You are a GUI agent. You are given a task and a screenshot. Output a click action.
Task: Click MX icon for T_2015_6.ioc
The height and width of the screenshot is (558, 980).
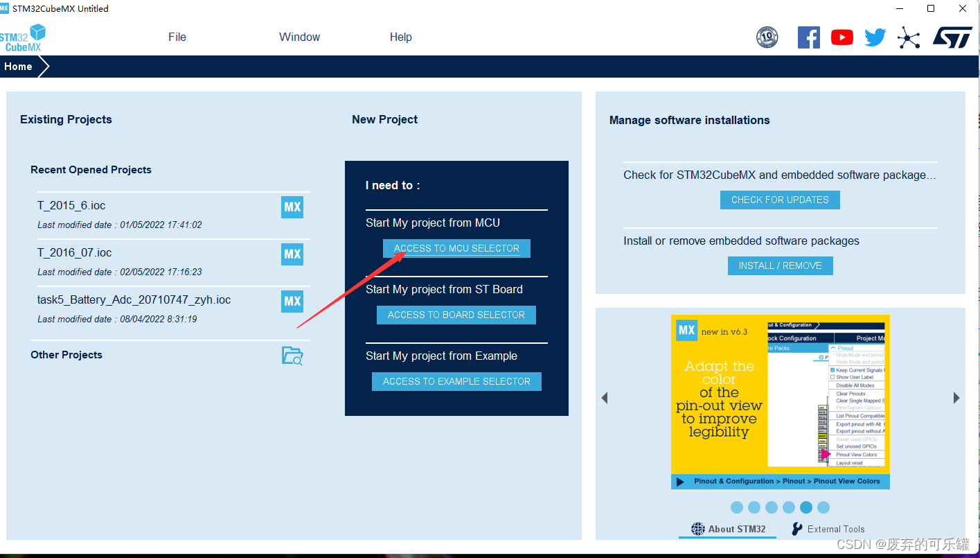pyautogui.click(x=292, y=207)
